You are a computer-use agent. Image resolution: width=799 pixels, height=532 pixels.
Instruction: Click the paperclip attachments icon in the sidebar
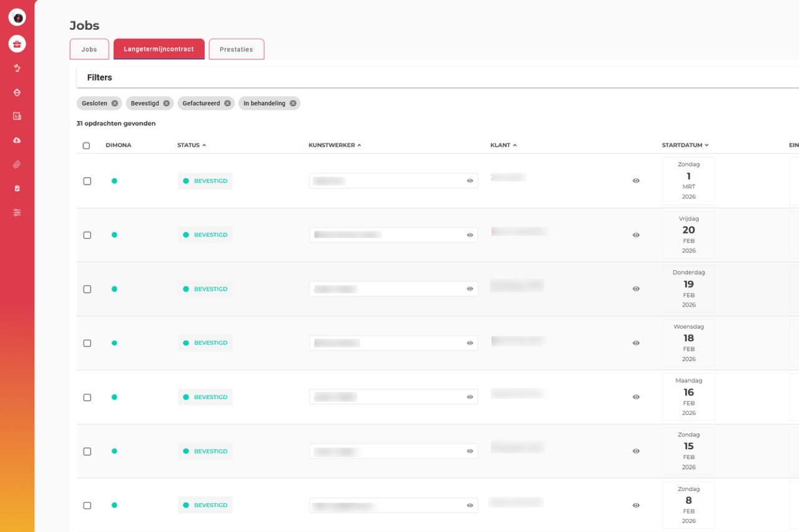(x=17, y=164)
